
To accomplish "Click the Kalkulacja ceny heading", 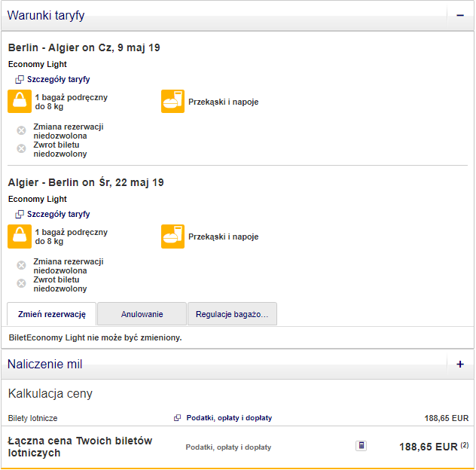I will [x=50, y=393].
